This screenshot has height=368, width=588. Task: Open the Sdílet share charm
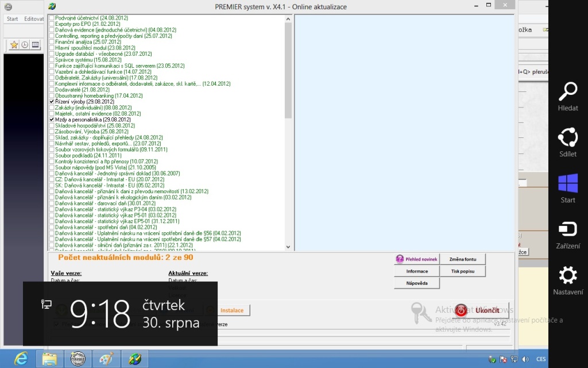point(568,143)
